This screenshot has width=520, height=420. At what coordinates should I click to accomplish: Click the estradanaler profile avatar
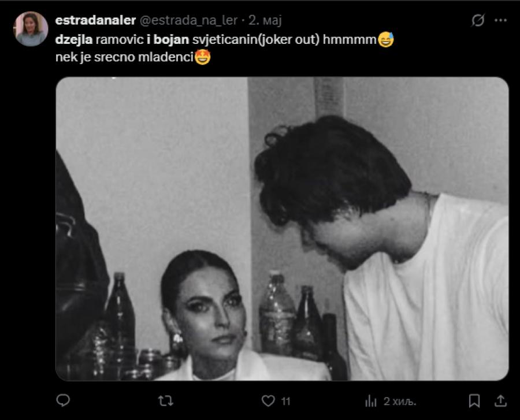point(31,29)
